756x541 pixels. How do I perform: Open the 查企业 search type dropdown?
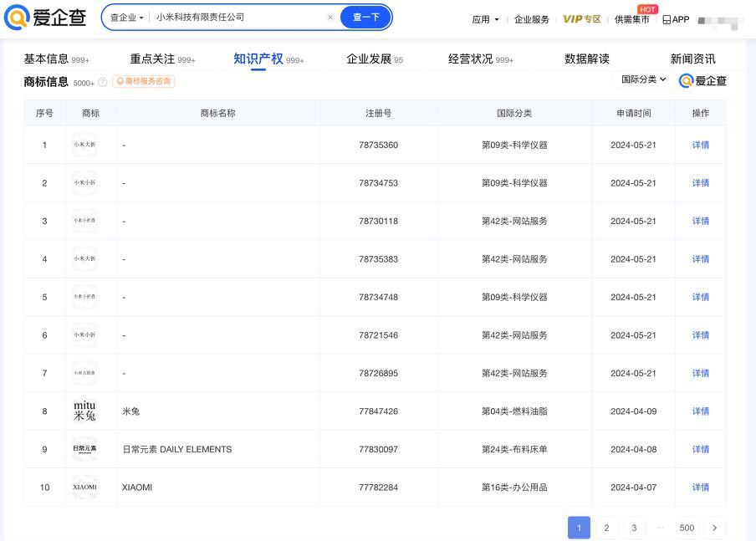(127, 18)
